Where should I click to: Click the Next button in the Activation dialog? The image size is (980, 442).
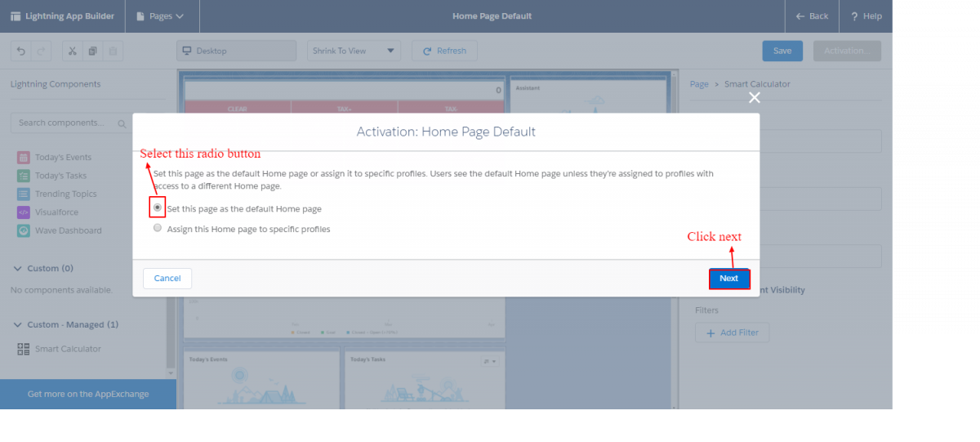point(728,279)
